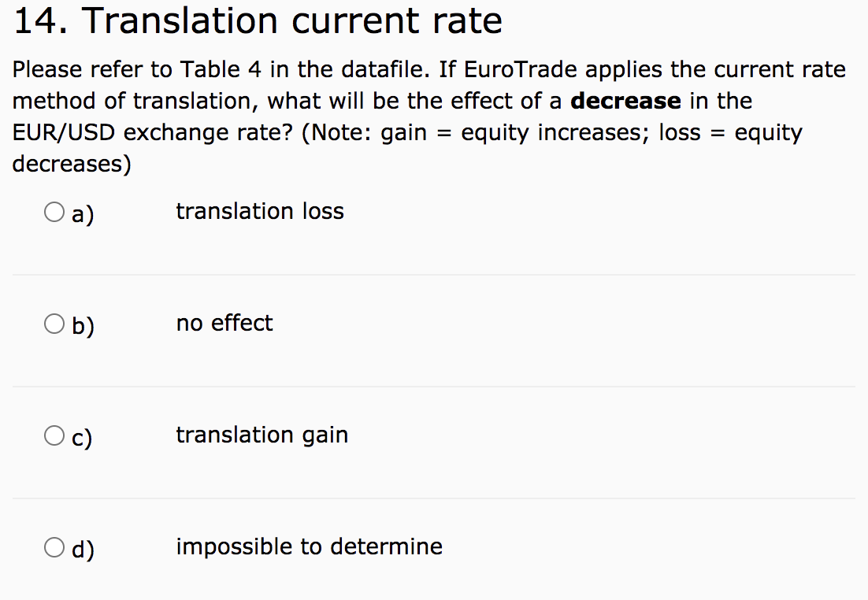Select radio button for option a)
Image resolution: width=868 pixels, height=600 pixels.
tap(54, 211)
